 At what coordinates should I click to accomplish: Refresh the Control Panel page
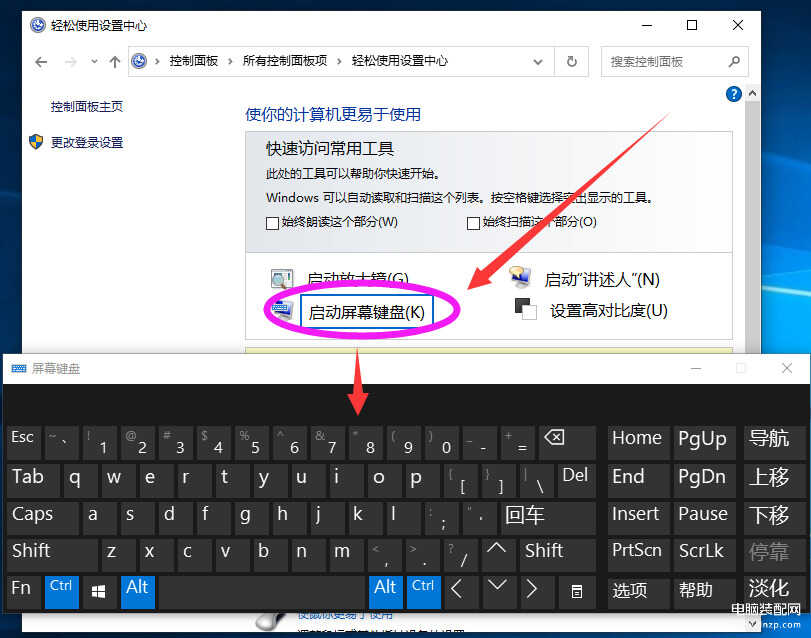(x=572, y=62)
